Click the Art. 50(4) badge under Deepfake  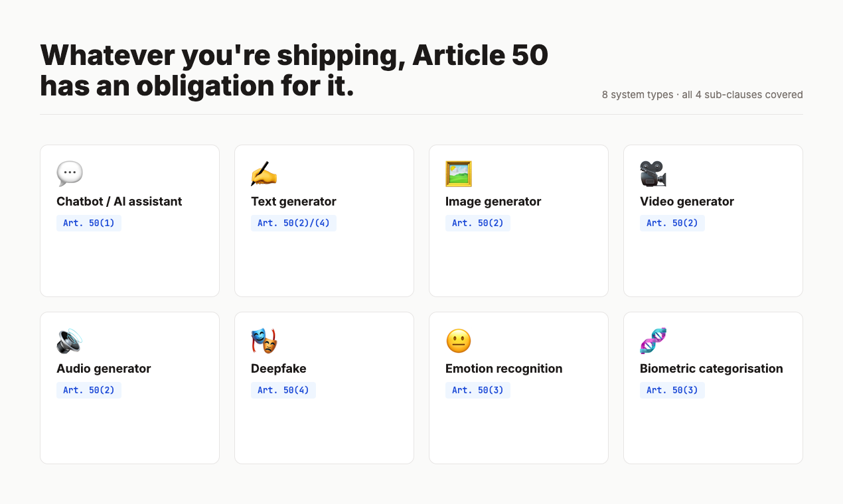pyautogui.click(x=283, y=390)
